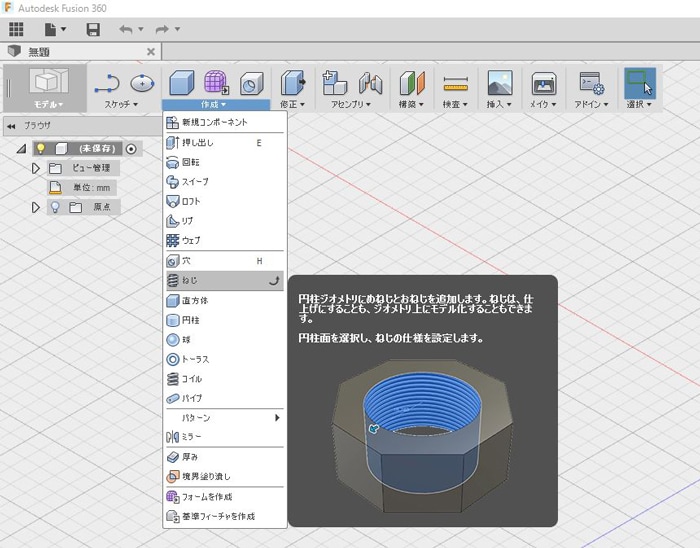Open the data panel grid icon
Viewport: 700px width, 548px height.
pyautogui.click(x=16, y=29)
